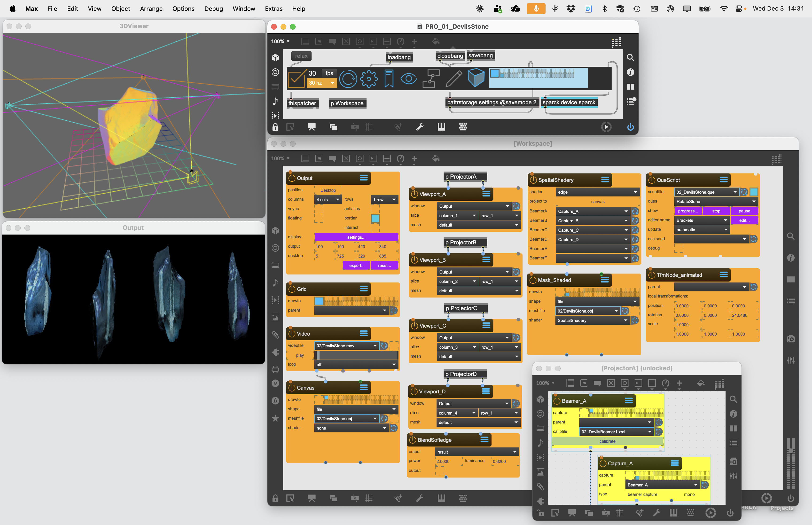Click the gear settings icon in sparck toolbar
This screenshot has height=525, width=812.
(368, 79)
